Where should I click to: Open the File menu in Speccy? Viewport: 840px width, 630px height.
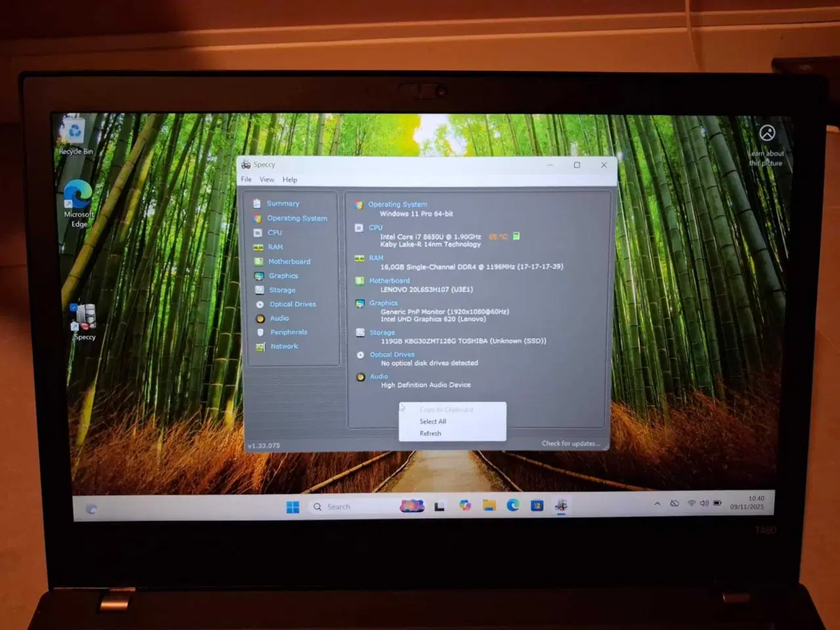(x=245, y=179)
